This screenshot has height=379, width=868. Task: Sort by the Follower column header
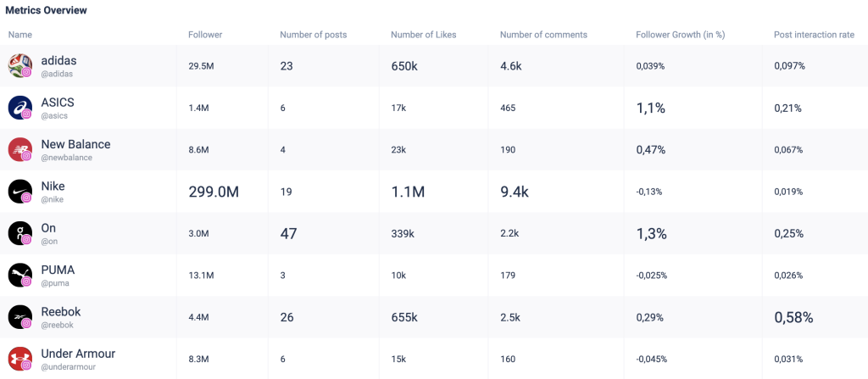[205, 35]
